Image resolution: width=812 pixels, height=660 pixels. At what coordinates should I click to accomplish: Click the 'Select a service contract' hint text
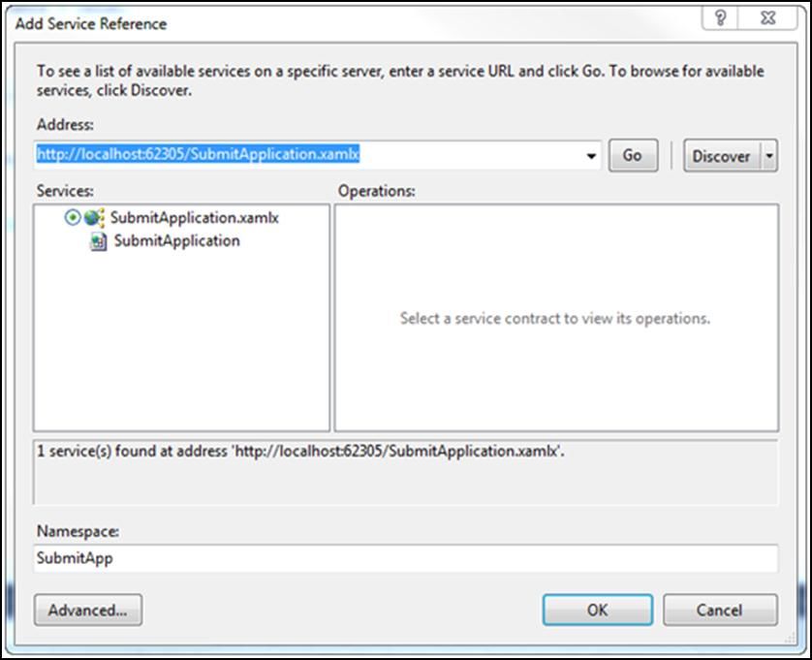click(554, 318)
